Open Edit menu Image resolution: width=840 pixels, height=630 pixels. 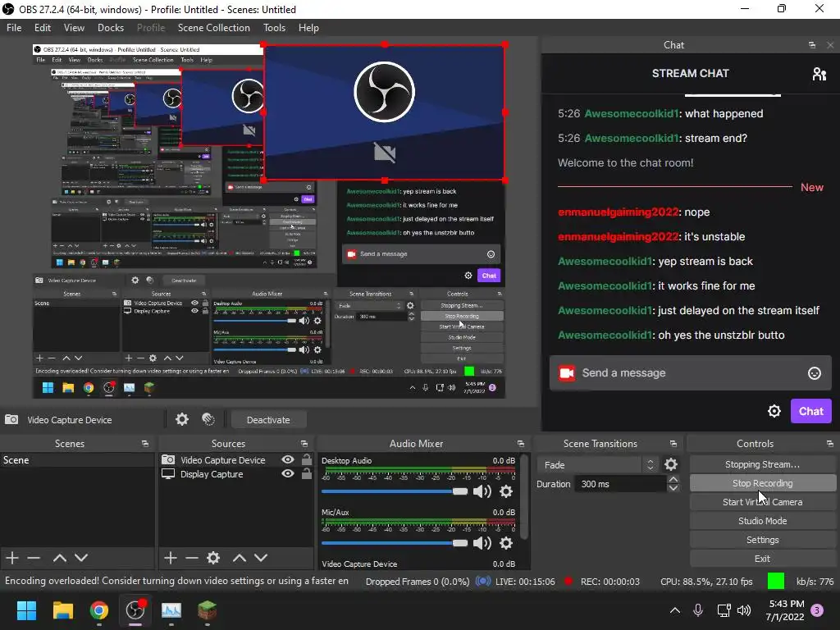[43, 28]
